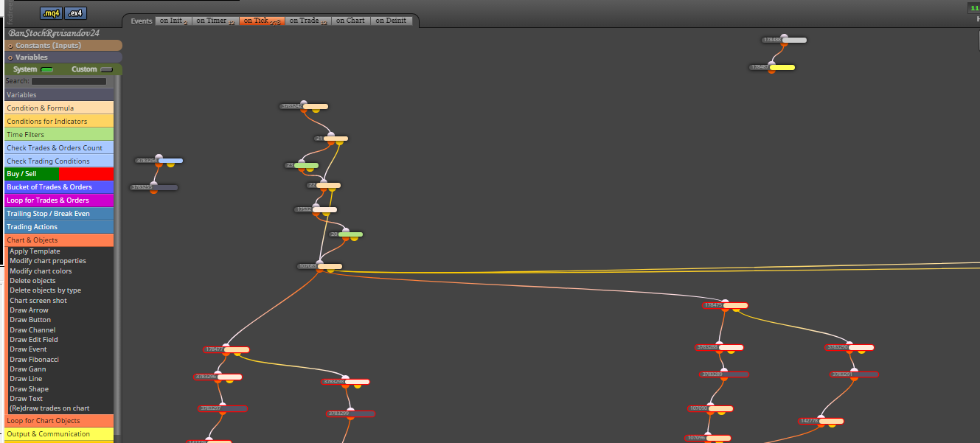This screenshot has width=980, height=443.
Task: Select Draw Event block
Action: 28,349
